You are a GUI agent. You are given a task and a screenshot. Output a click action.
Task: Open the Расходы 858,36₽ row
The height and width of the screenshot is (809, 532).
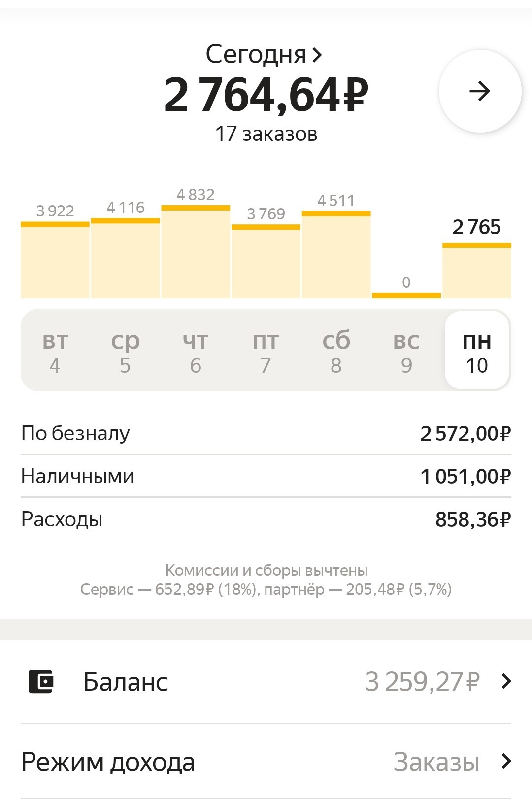click(x=266, y=519)
